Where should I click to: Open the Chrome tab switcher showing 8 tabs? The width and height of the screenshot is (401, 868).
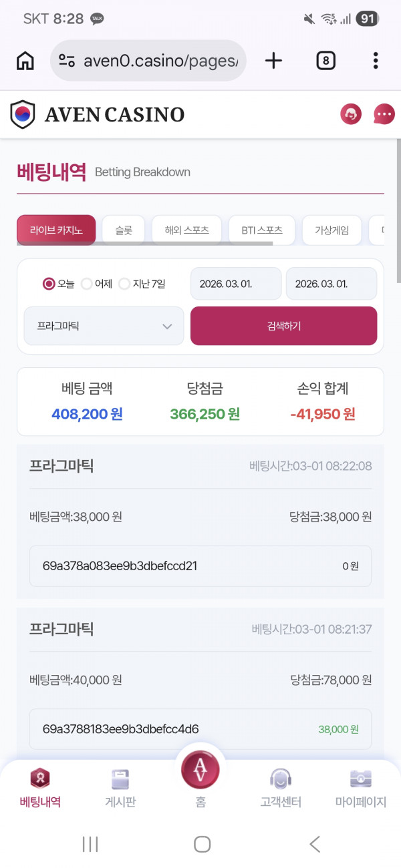coord(325,60)
